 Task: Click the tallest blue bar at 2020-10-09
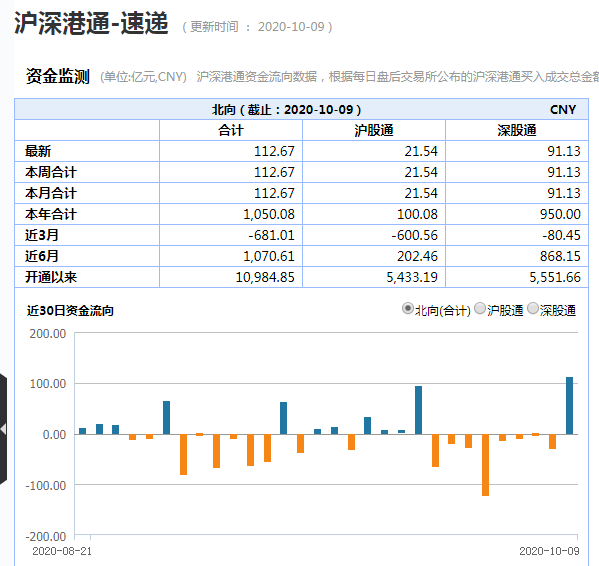[x=569, y=406]
